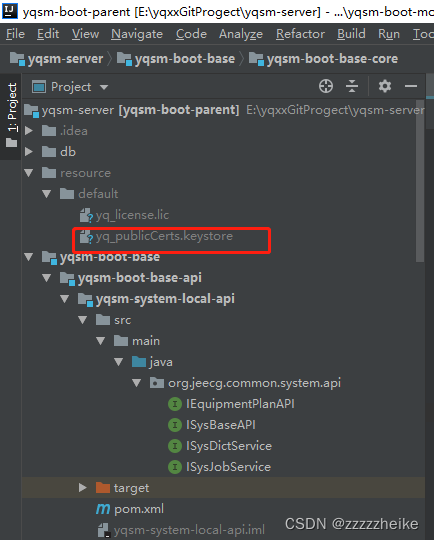Click the yqsm-system-local-api.iml file icon
The image size is (434, 540).
click(x=104, y=530)
